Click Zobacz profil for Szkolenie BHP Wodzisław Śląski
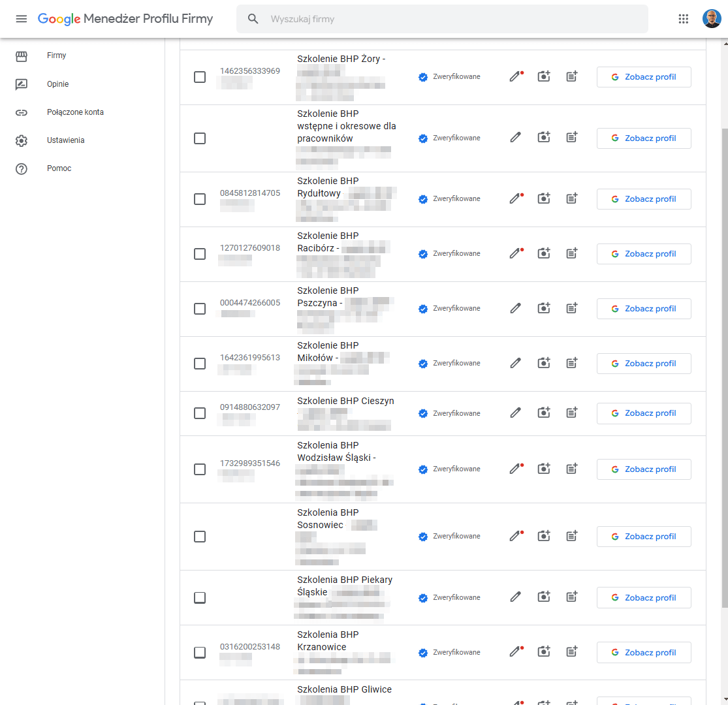 [643, 469]
